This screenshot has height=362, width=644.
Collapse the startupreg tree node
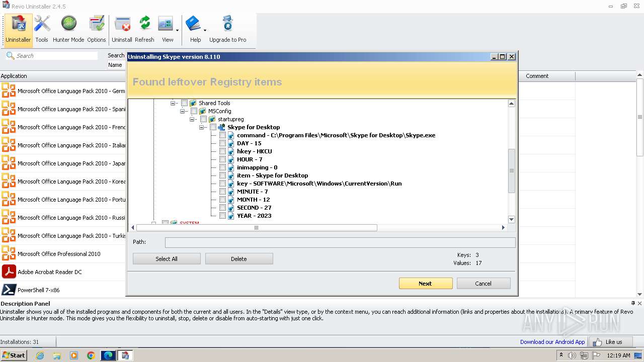[192, 119]
